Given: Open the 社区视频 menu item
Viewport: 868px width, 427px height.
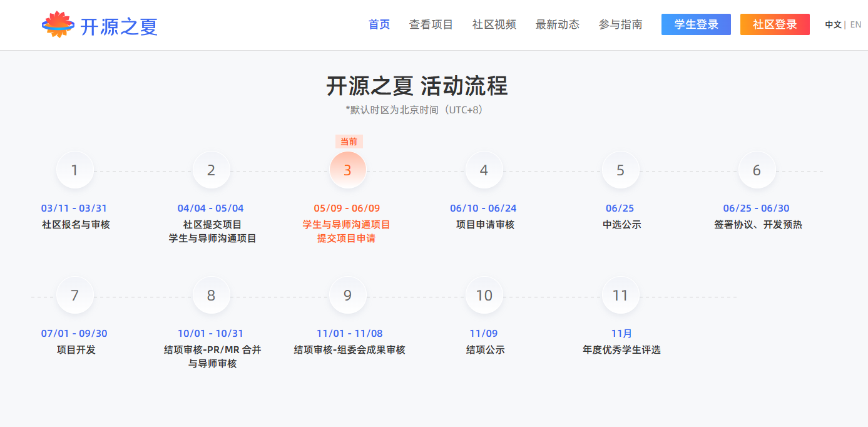Looking at the screenshot, I should [x=494, y=24].
